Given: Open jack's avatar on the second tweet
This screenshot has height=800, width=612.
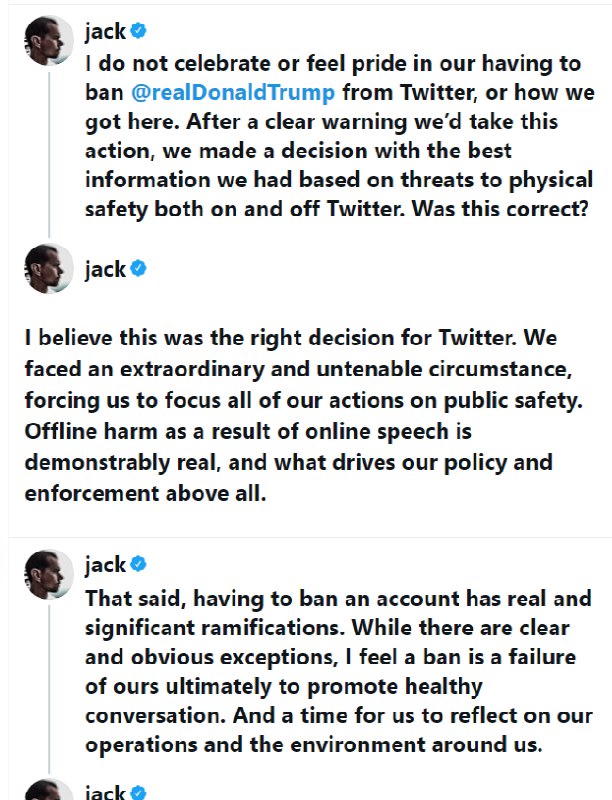Looking at the screenshot, I should pos(48,268).
